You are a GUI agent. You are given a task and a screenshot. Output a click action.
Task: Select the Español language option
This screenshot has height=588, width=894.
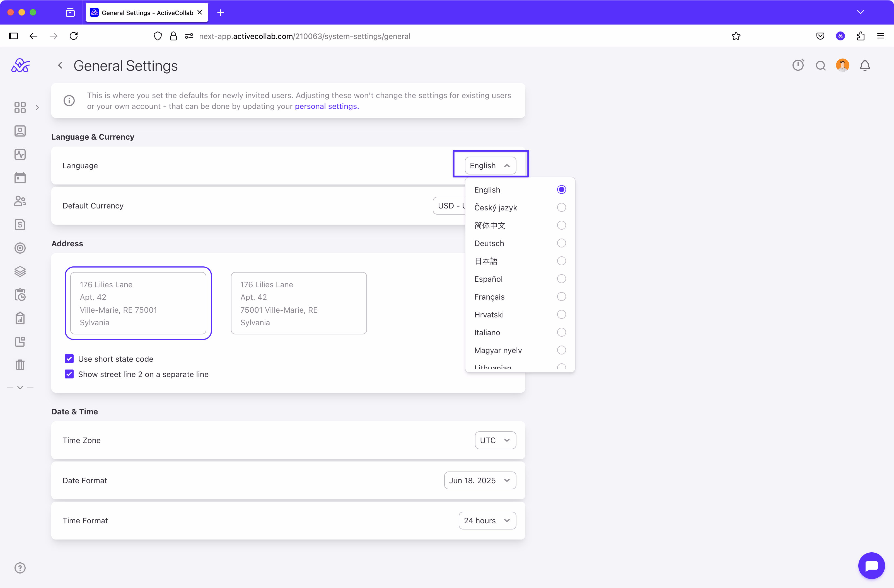click(520, 279)
